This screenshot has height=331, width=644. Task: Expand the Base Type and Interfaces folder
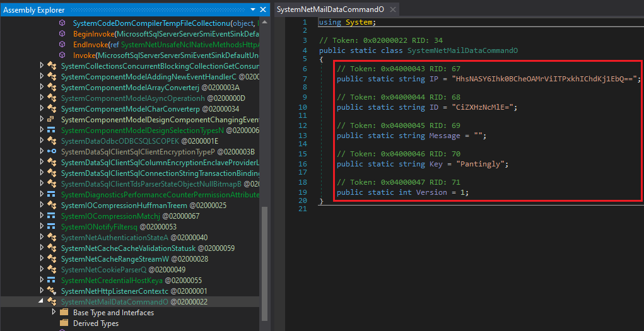point(54,311)
